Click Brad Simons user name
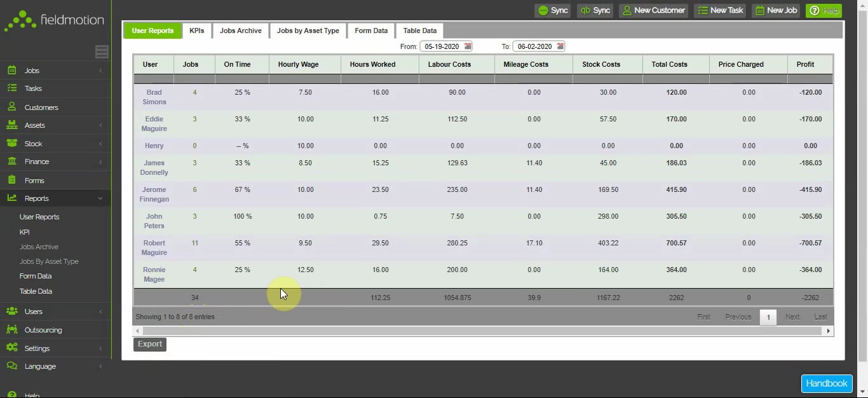Screen dimensions: 868x398 point(154,97)
